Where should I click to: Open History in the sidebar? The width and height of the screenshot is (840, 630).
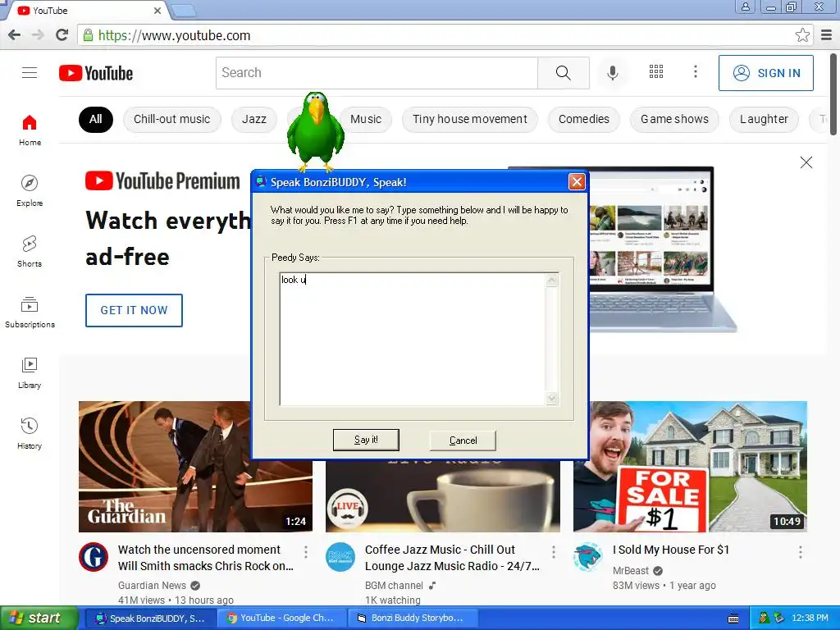pos(30,433)
